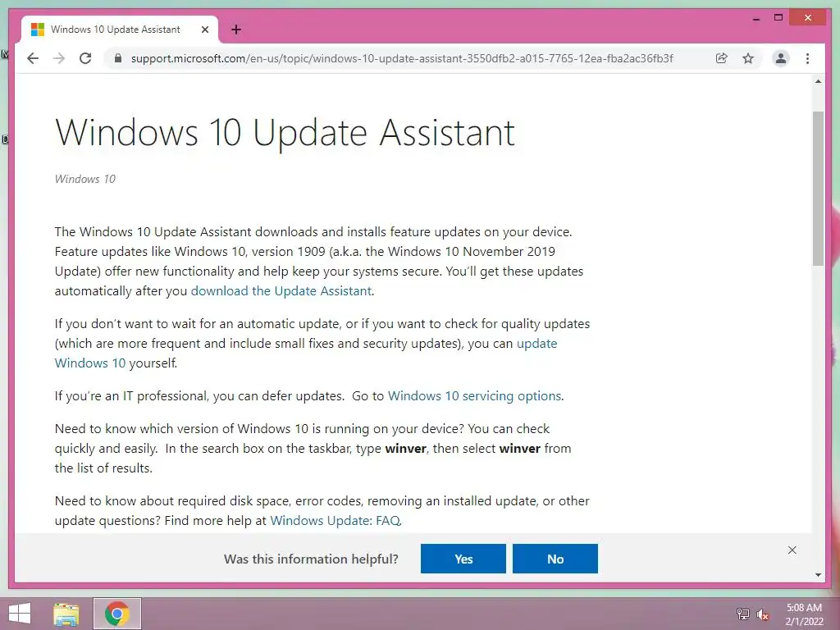
Task: Open the Chrome profile avatar
Action: click(x=781, y=58)
